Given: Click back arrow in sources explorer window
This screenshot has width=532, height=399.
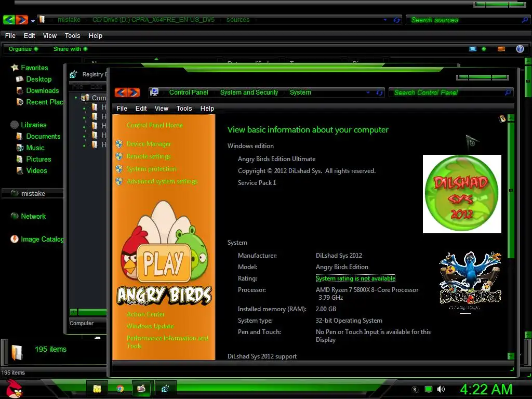Looking at the screenshot, I should coord(9,20).
